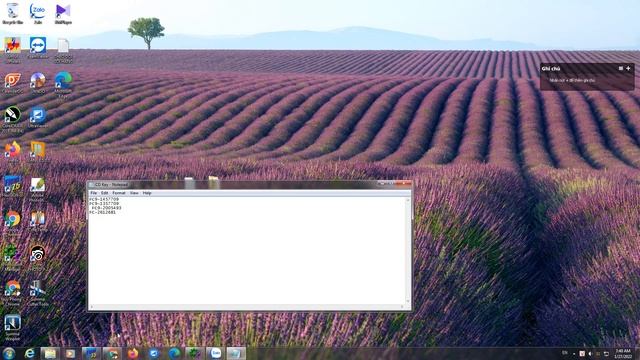Open File Explorer from the taskbar
This screenshot has height=360, width=640.
point(50,353)
